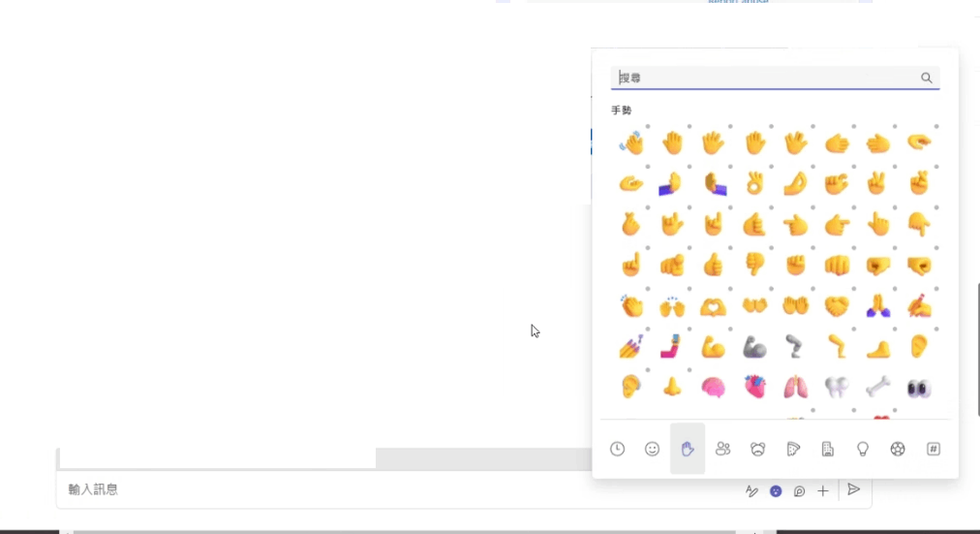Select the open hands emoji
Screen dimensions: 980x534
click(754, 306)
